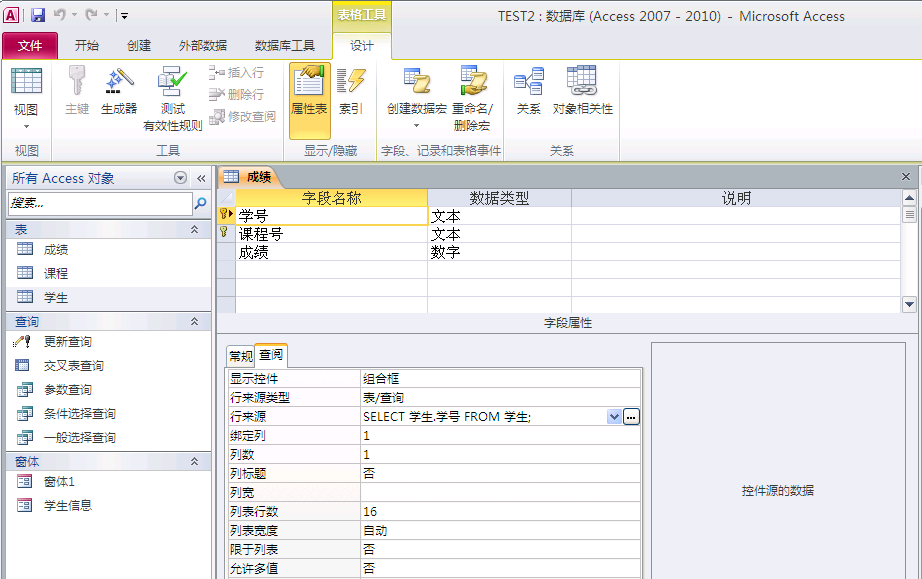Click the 搜索 search box in navigation pane
Viewport: 922px width, 579px height.
pyautogui.click(x=101, y=203)
